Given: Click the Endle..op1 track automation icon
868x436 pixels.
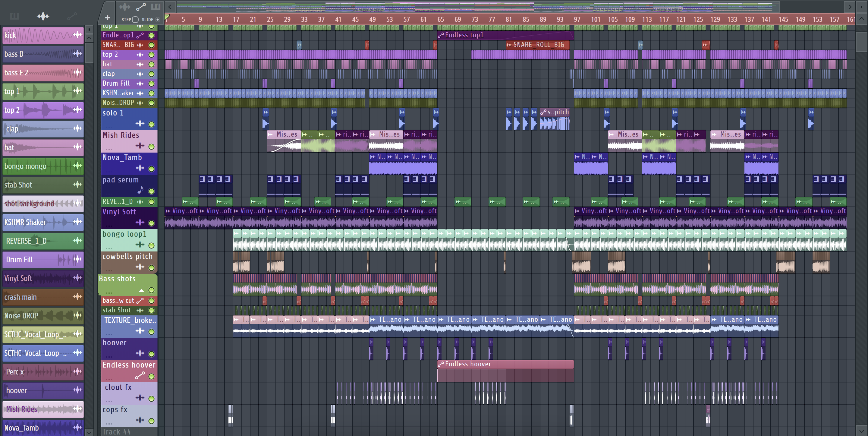Looking at the screenshot, I should 140,35.
